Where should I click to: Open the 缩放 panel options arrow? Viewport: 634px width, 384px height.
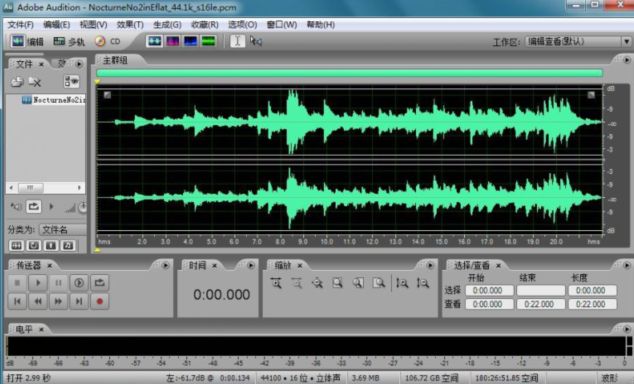430,266
